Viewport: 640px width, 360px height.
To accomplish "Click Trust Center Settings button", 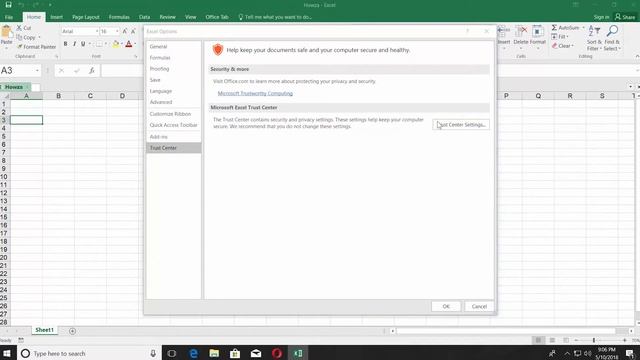I will click(x=461, y=124).
